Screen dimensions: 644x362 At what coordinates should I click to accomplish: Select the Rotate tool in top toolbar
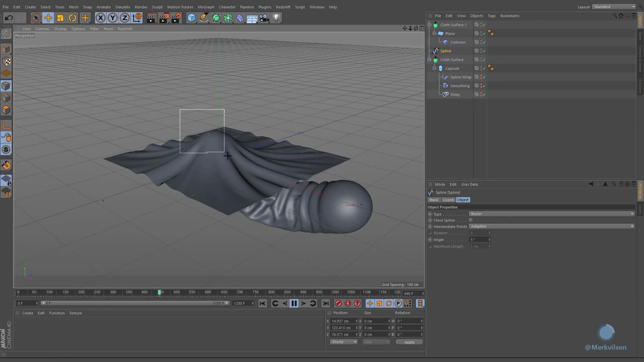72,18
